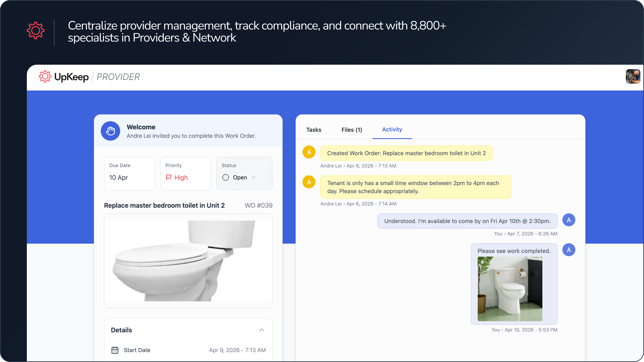Click 'Please see work completed.' text
This screenshot has height=362, width=644.
[x=514, y=251]
